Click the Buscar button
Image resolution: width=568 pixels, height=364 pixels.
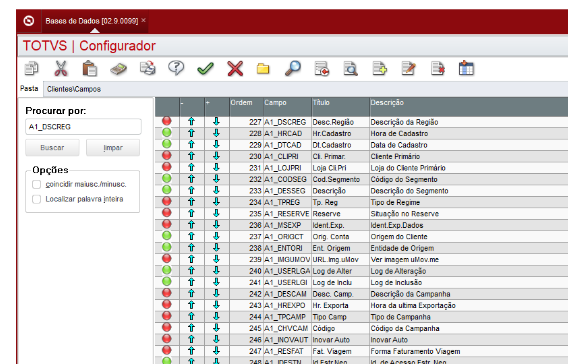53,148
